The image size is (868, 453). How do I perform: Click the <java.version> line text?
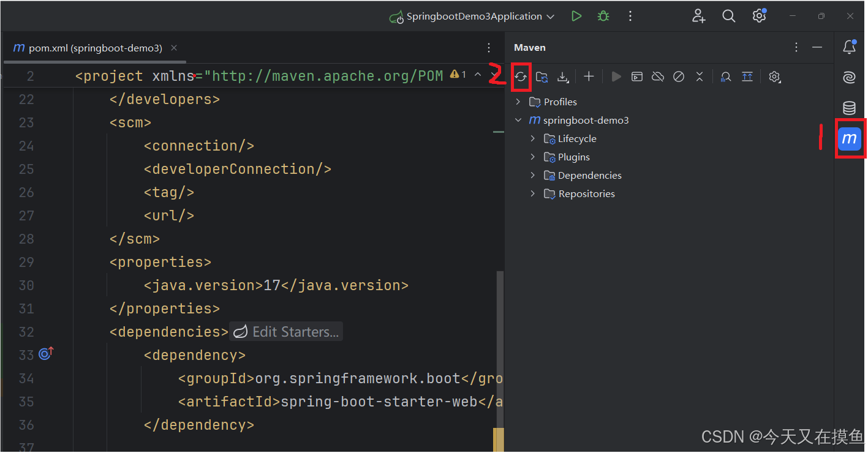[276, 285]
